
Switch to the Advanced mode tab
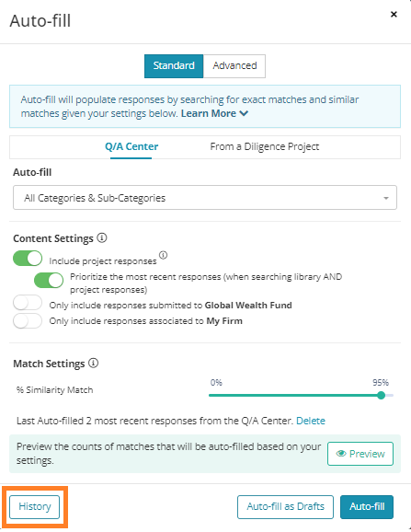(234, 66)
